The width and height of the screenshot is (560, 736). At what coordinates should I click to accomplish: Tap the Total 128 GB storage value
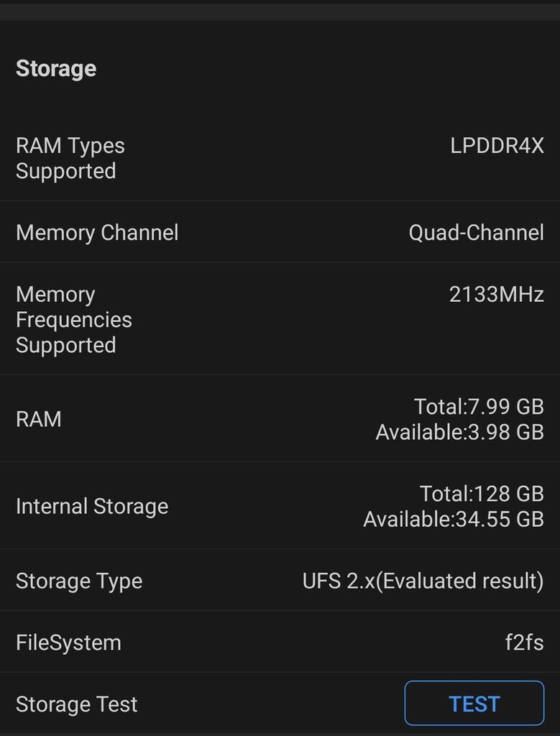[x=482, y=494]
